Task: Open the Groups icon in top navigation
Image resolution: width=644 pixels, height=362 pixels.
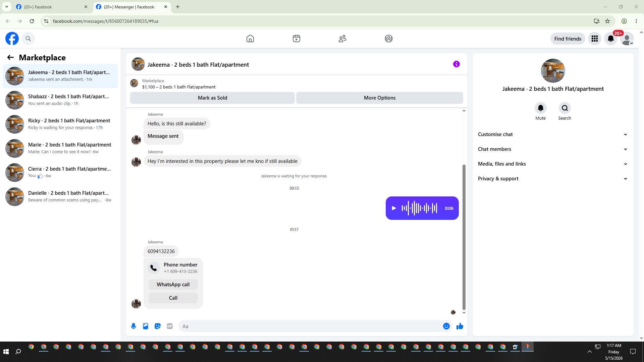Action: pos(389,39)
